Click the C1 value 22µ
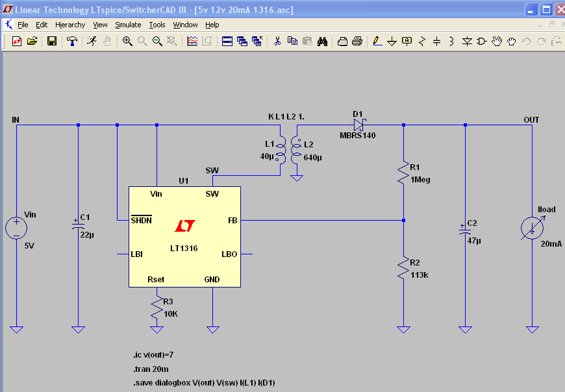Viewport: 565px width, 392px height. pos(87,235)
